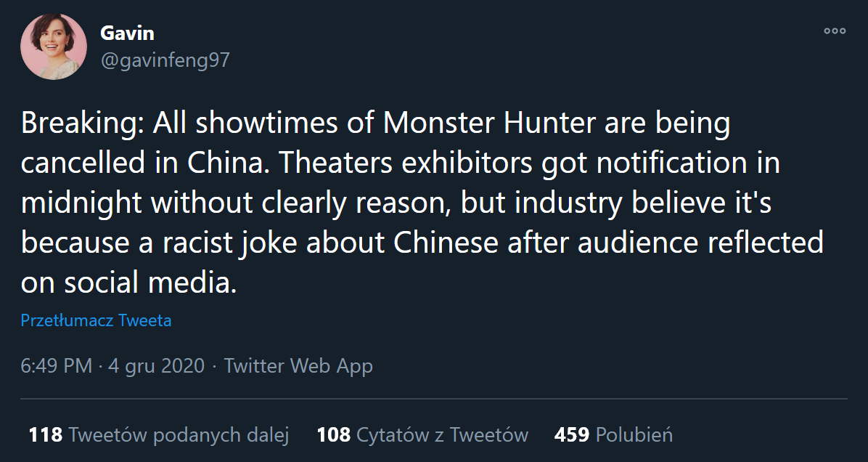This screenshot has width=868, height=462.
Task: Click Gavin's profile avatar picture
Action: click(54, 46)
